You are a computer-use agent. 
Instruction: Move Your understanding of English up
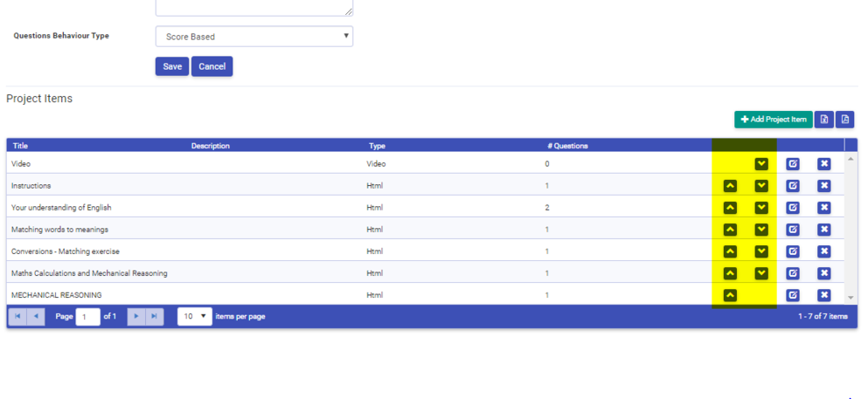pos(730,208)
